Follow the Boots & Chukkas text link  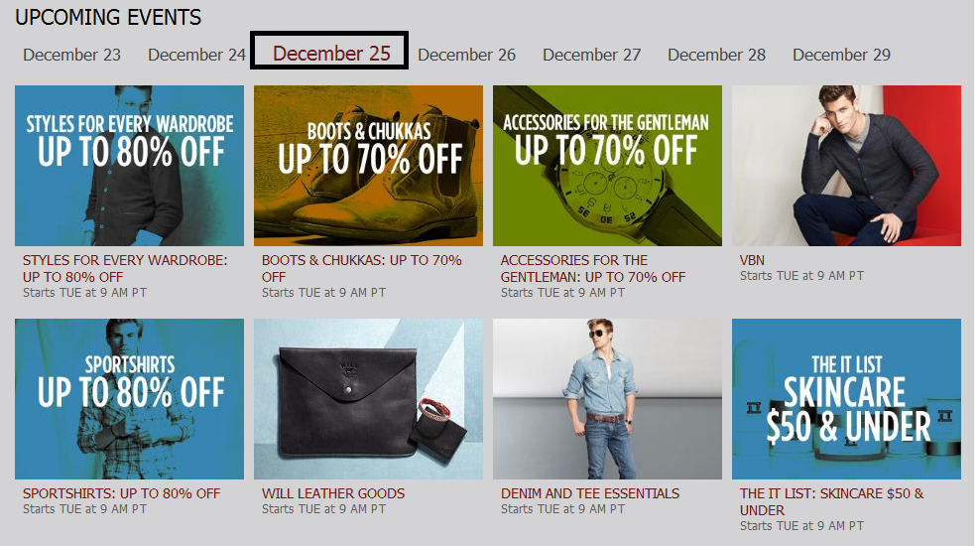coord(361,261)
